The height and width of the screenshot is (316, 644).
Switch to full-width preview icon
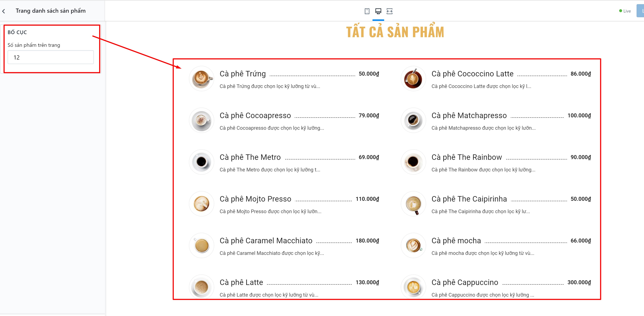coord(389,11)
